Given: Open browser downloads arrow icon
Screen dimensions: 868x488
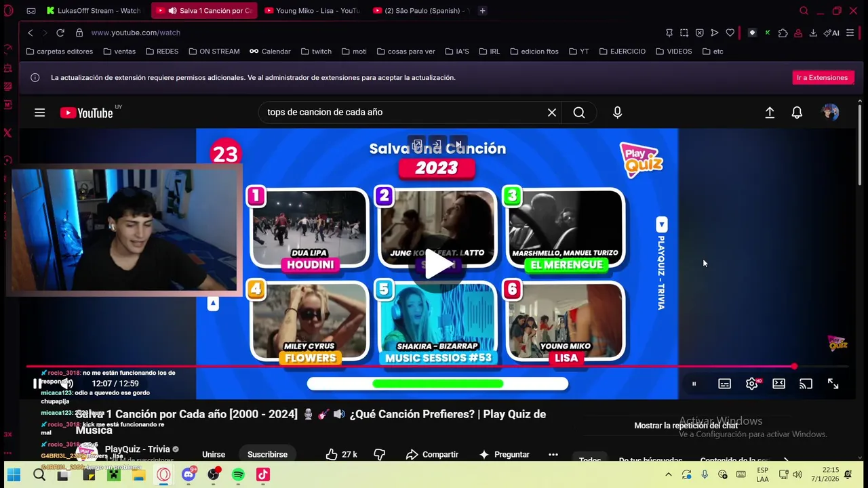Looking at the screenshot, I should point(813,33).
